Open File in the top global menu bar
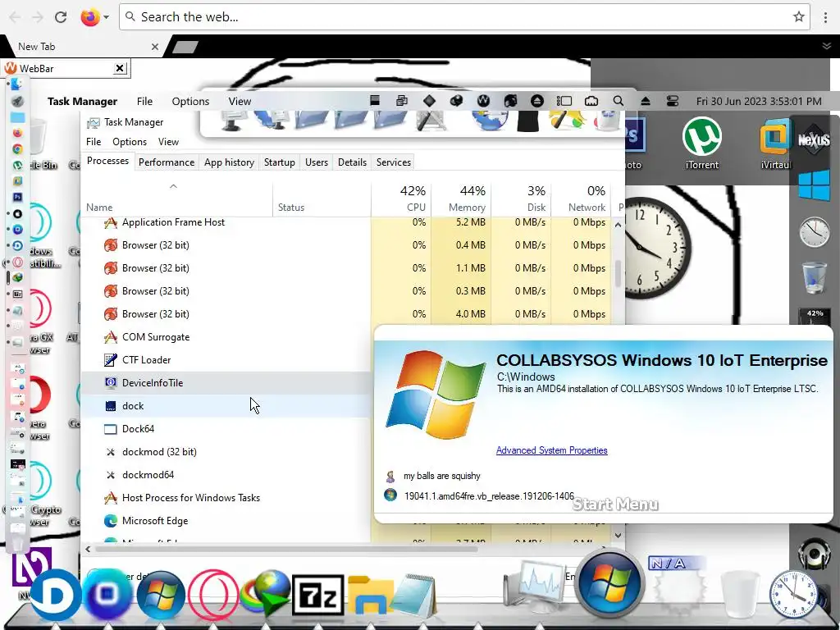840x630 pixels. tap(144, 101)
